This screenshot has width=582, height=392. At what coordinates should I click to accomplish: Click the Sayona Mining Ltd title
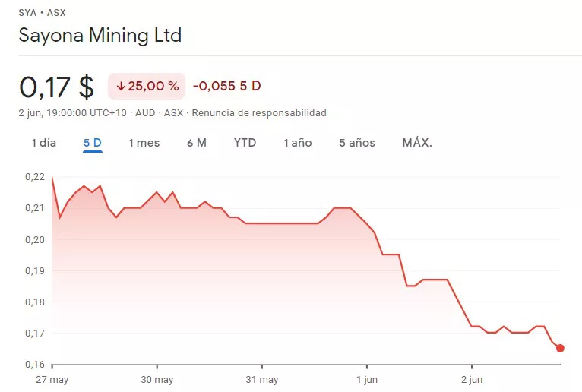pos(100,36)
